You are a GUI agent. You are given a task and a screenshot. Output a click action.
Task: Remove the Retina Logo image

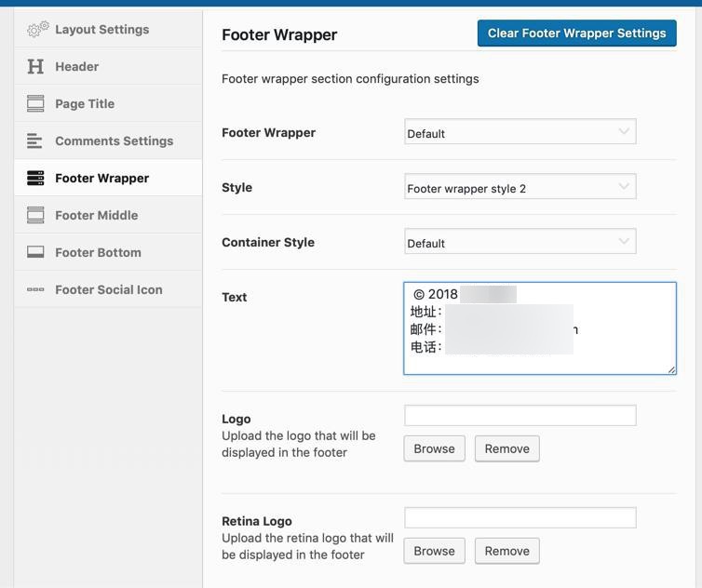(x=506, y=551)
